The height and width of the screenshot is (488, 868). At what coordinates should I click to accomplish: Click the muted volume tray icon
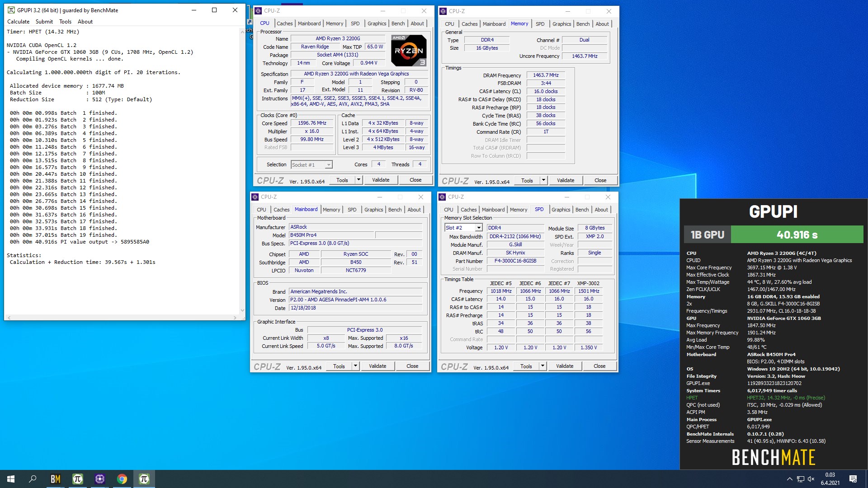tap(811, 479)
